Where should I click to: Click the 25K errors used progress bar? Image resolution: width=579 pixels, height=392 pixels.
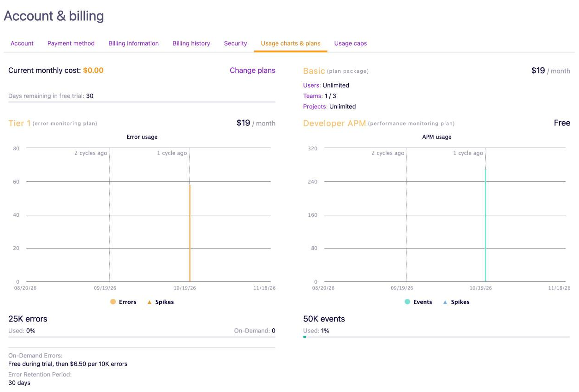click(142, 337)
